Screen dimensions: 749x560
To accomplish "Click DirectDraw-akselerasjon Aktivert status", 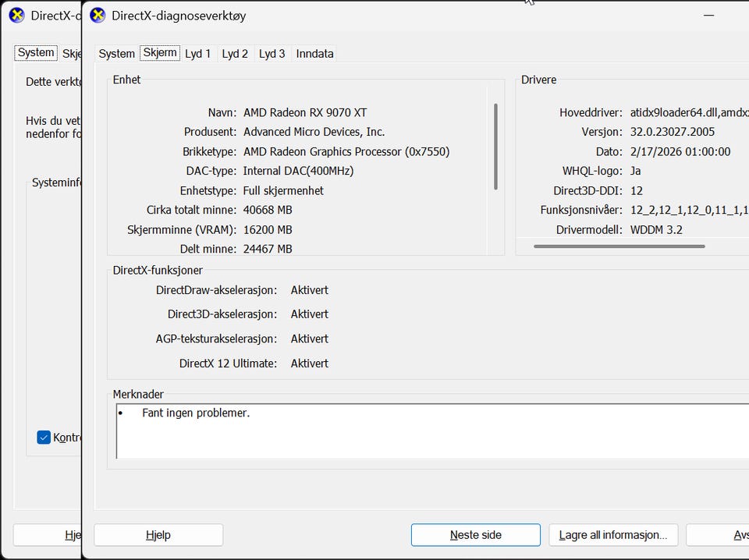I will tap(310, 290).
